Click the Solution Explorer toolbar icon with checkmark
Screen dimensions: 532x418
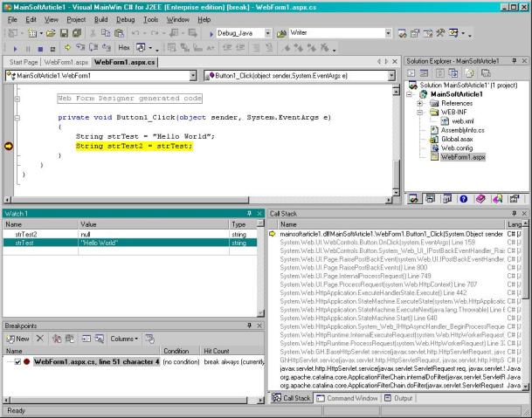coord(402,33)
